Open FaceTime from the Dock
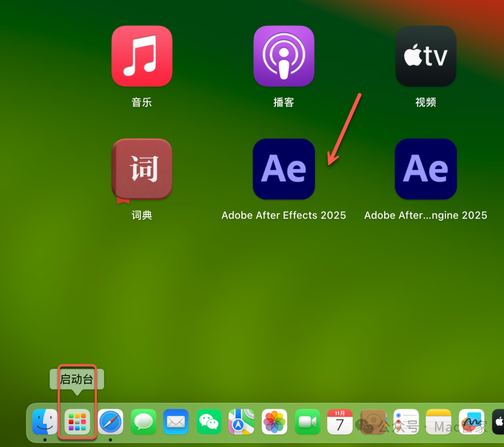Image resolution: width=504 pixels, height=447 pixels. coord(307,422)
